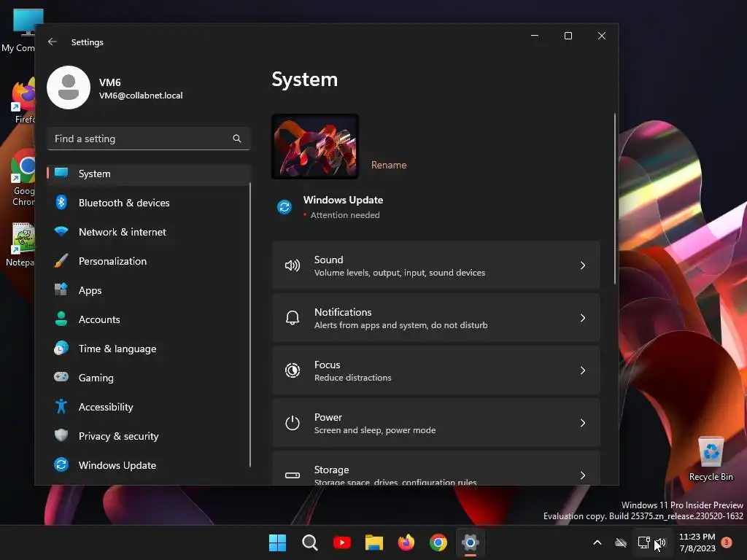Click the Power symbol icon
The image size is (747, 560).
coord(293,423)
